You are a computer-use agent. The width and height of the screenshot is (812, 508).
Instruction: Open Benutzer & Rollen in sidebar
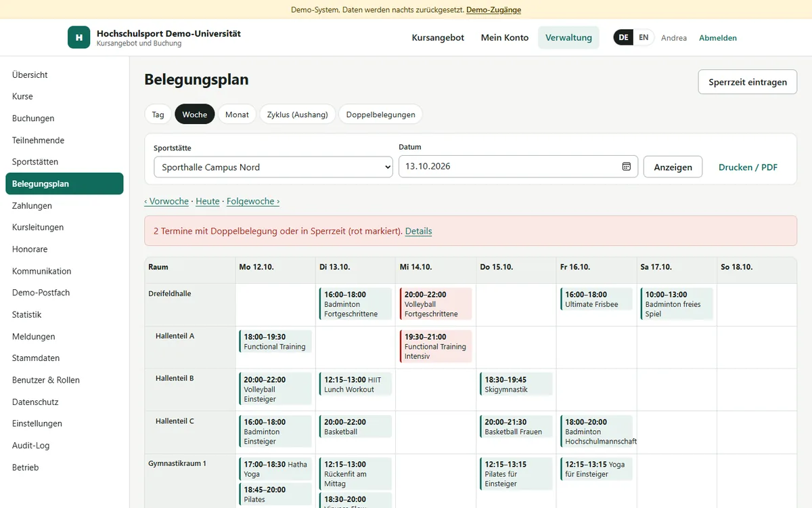[x=64, y=380]
